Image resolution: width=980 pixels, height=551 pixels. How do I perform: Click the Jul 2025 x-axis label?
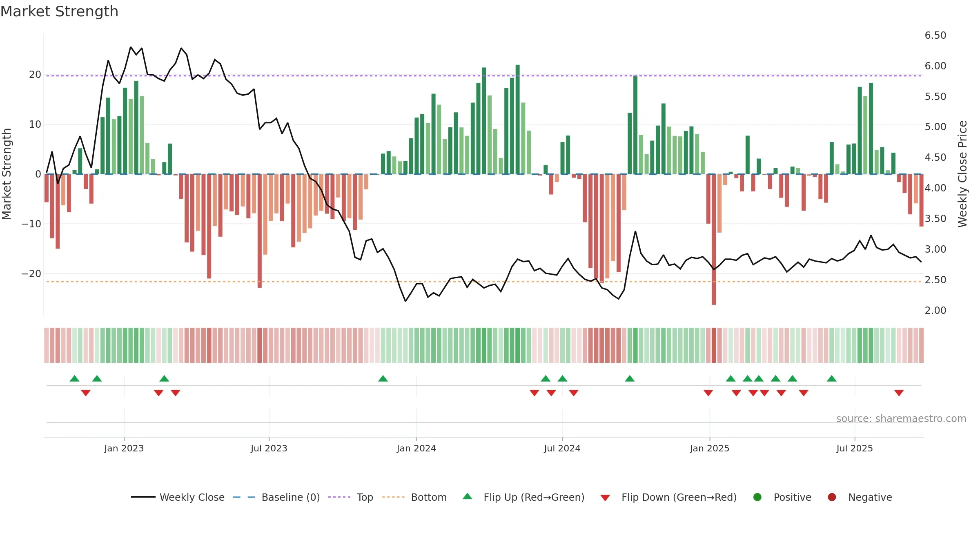pos(855,448)
